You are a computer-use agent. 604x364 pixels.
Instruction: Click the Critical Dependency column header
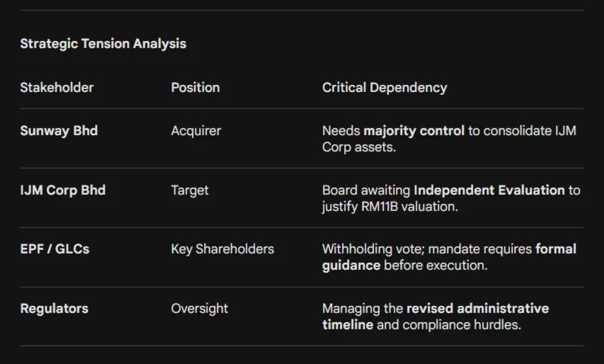(384, 88)
